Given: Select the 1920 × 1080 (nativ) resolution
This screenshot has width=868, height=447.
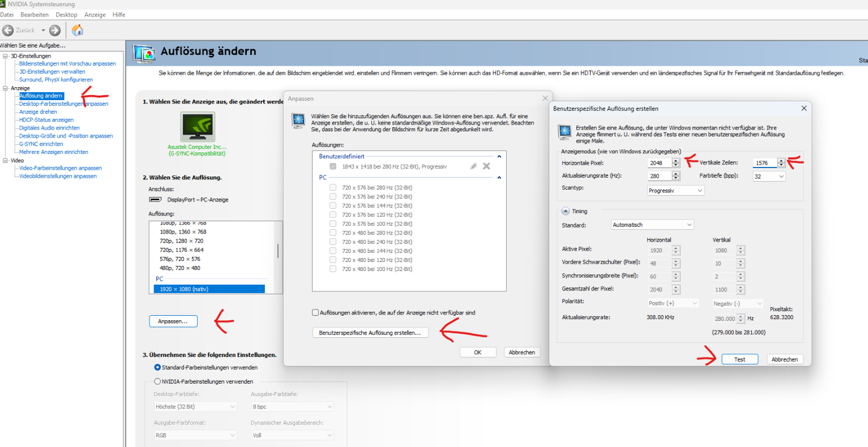Looking at the screenshot, I should point(209,289).
